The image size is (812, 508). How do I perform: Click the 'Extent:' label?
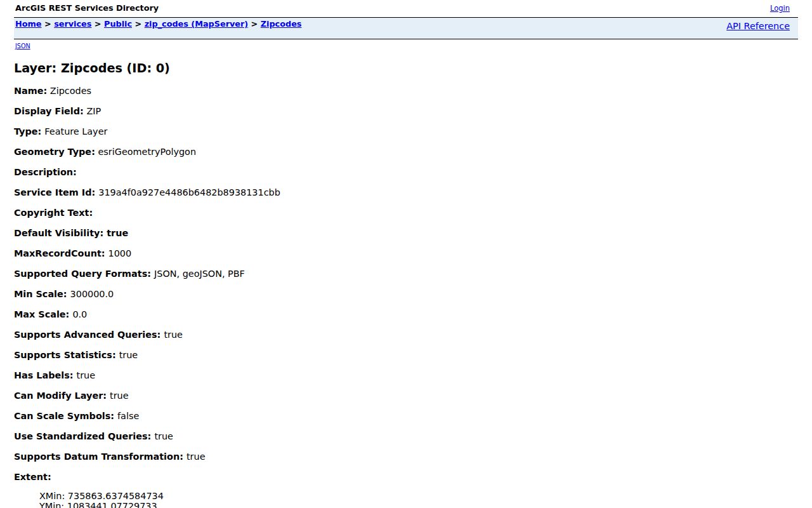[32, 477]
